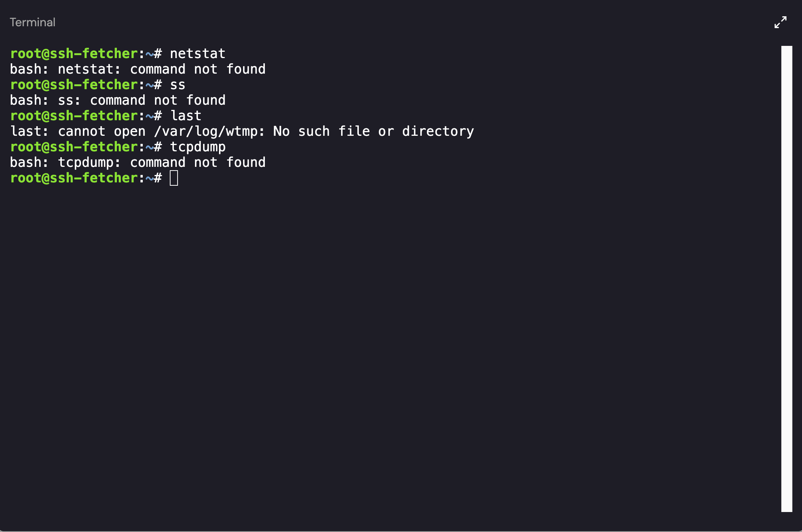Expand the terminal to fullscreen

pyautogui.click(x=780, y=22)
